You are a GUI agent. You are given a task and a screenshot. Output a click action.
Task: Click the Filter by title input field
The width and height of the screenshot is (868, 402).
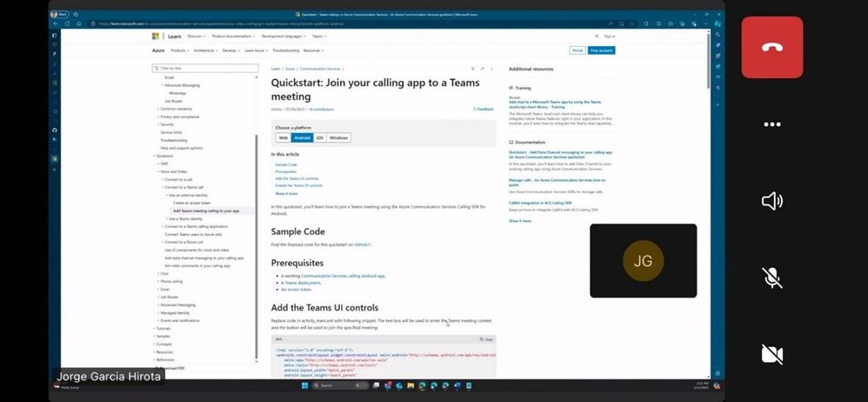pos(205,68)
